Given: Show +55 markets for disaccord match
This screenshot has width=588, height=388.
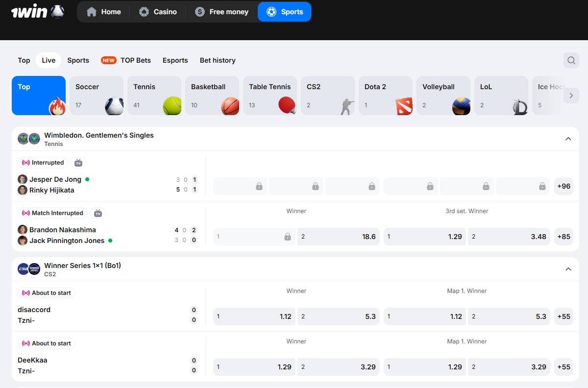Looking at the screenshot, I should pos(563,316).
